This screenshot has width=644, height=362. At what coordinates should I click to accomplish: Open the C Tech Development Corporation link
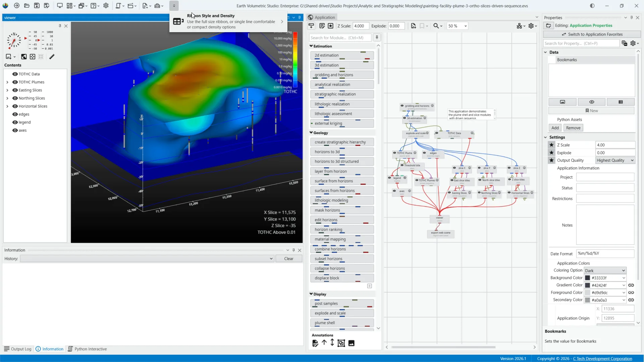pyautogui.click(x=602, y=359)
